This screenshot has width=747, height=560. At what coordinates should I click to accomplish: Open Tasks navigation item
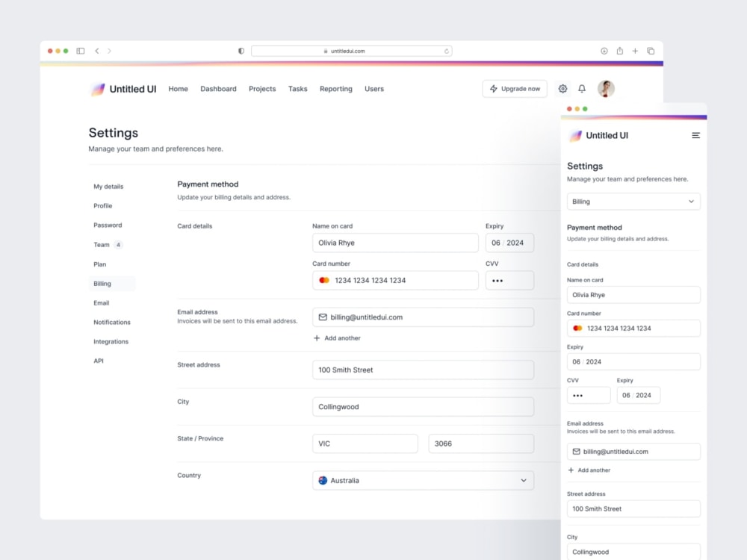point(298,89)
